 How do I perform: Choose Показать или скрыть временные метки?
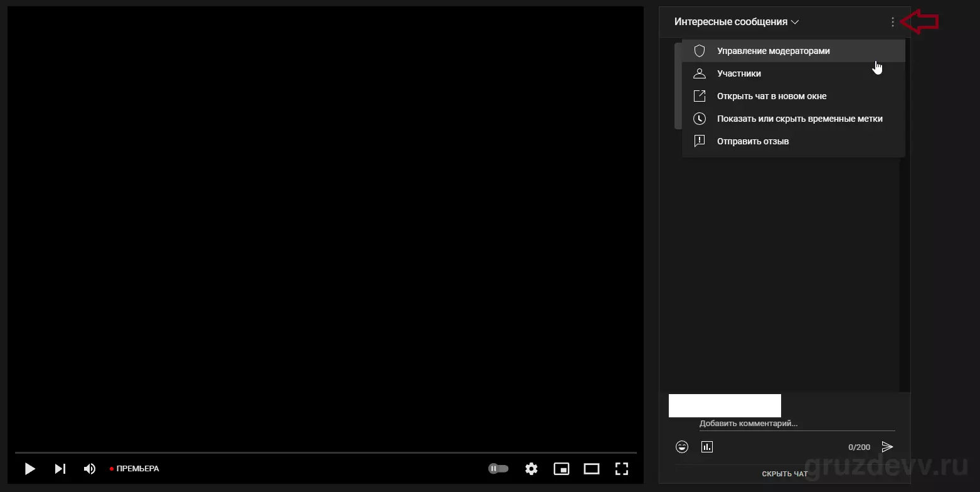794,119
